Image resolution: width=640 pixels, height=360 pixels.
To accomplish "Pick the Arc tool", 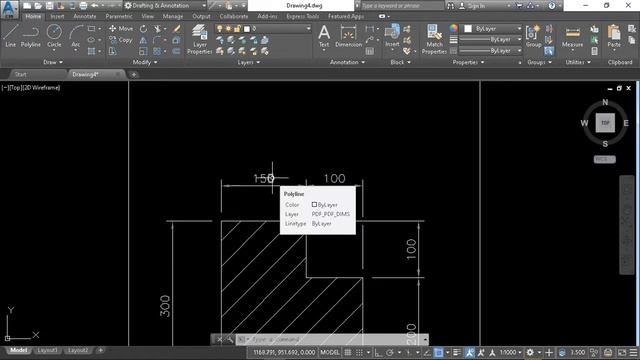I will coord(76,37).
